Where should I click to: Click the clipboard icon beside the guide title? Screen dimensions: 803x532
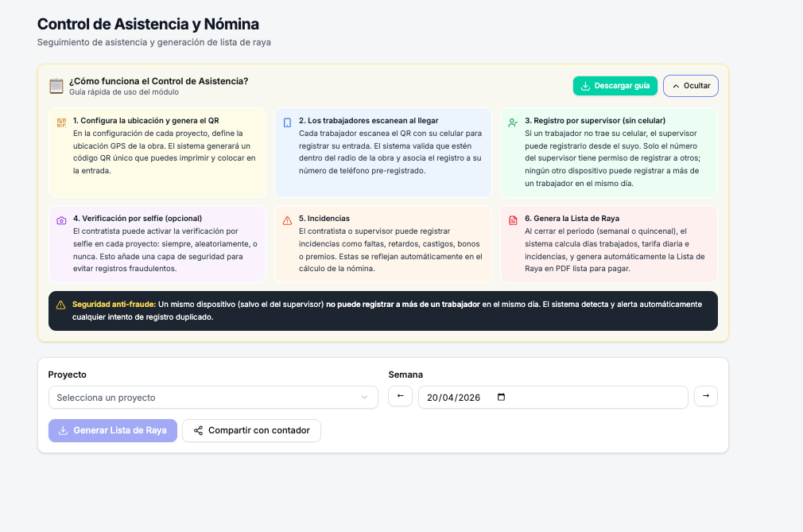56,86
